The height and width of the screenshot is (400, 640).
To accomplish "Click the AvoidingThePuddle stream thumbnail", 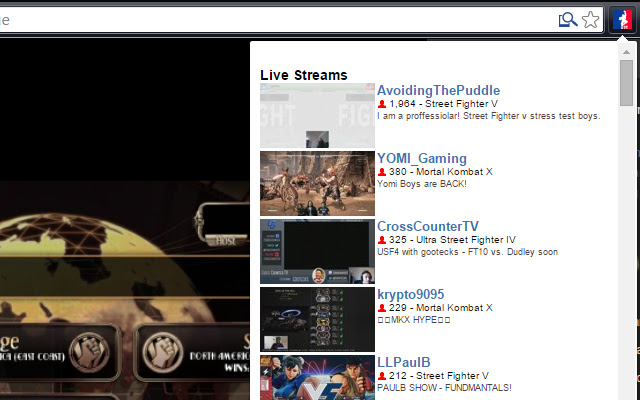I will pyautogui.click(x=317, y=116).
